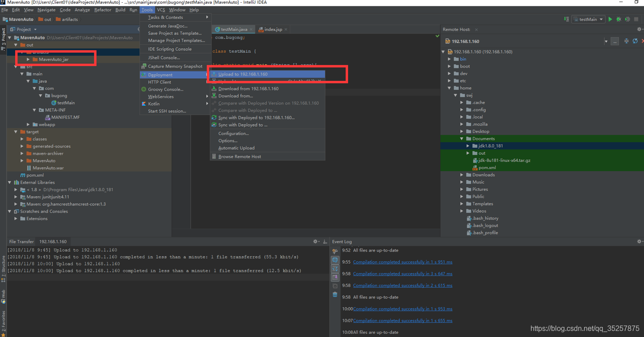The image size is (644, 337).
Task: Open Groovy Console... entry
Action: pyautogui.click(x=175, y=89)
